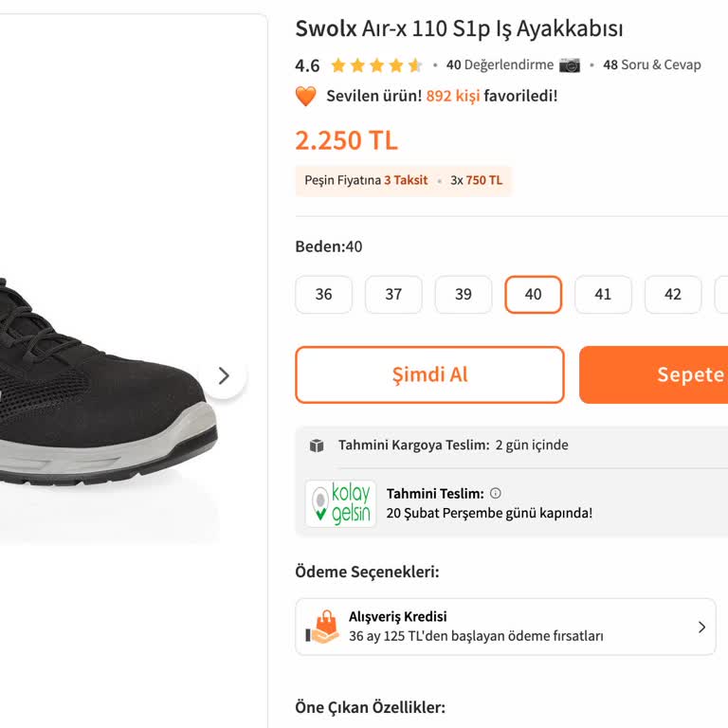
Task: Click the camera icon beside the review count
Action: click(x=570, y=65)
